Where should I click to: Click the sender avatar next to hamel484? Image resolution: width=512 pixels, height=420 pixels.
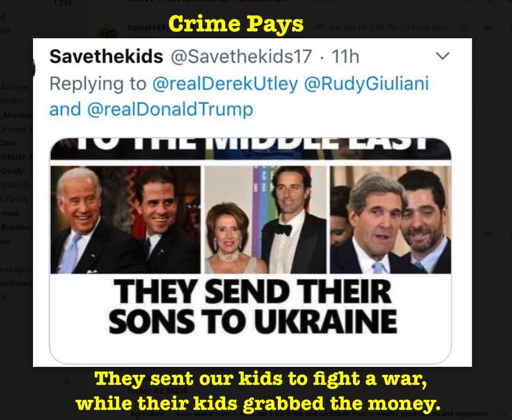(x=108, y=32)
